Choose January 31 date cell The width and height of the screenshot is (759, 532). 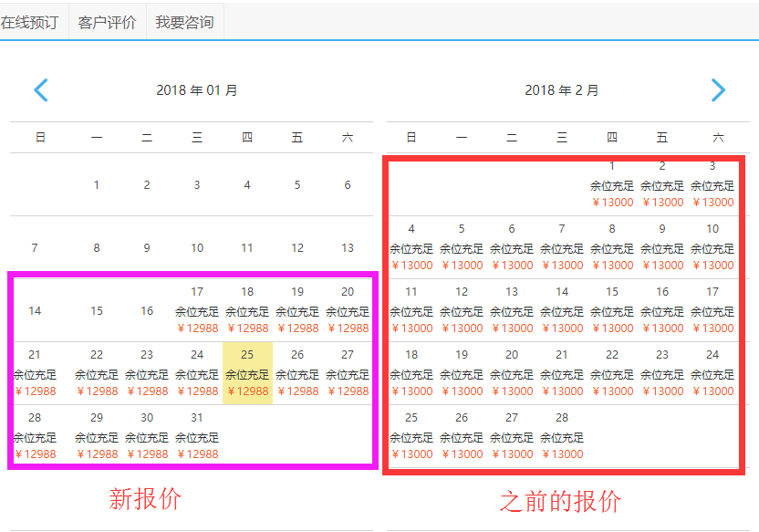pos(197,436)
